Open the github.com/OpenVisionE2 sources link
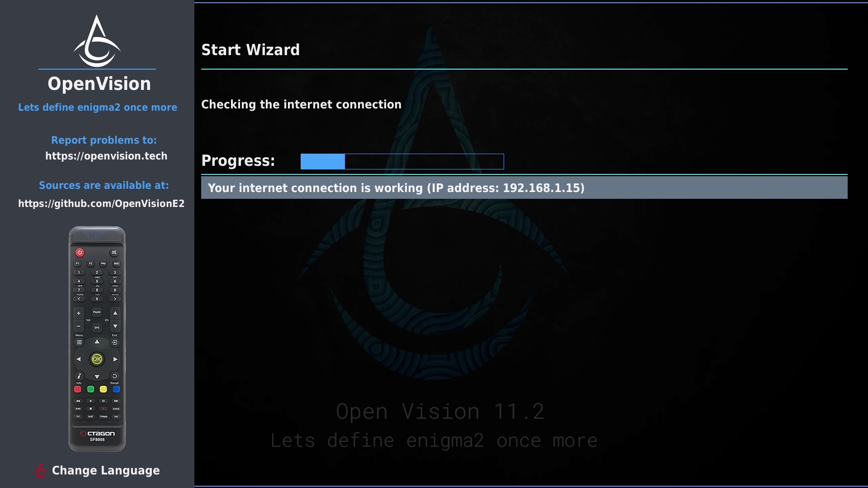 point(101,203)
